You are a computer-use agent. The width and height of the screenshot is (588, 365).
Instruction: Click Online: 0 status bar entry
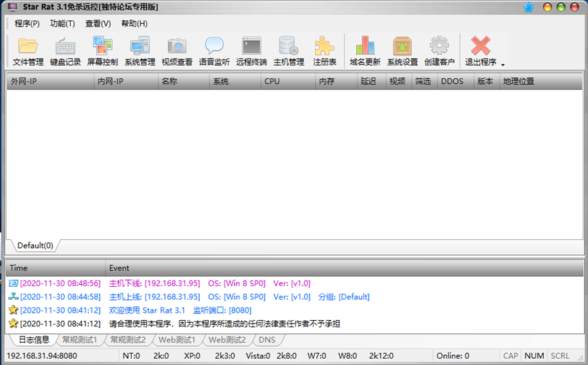453,356
